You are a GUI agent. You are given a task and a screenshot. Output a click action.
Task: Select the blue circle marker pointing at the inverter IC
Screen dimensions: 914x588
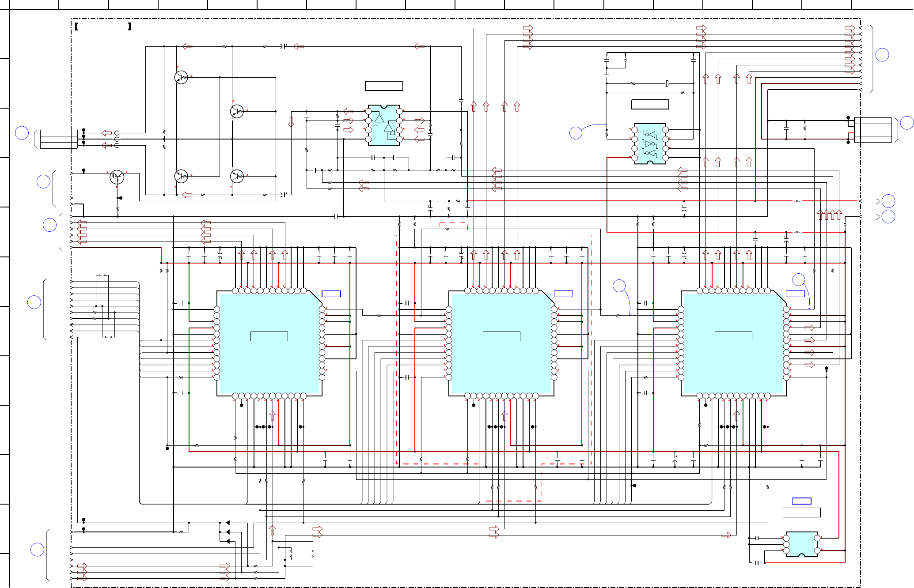click(576, 133)
